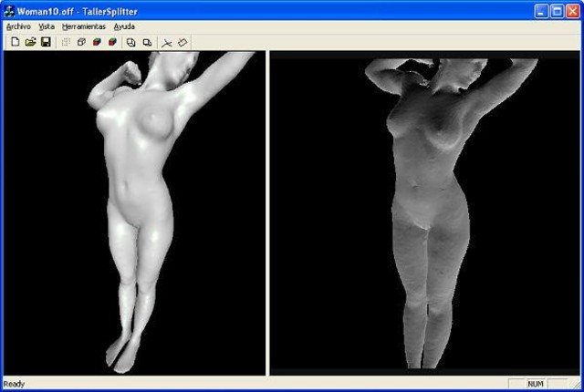Select the dotted points view icon
The width and height of the screenshot is (584, 392).
click(x=66, y=42)
